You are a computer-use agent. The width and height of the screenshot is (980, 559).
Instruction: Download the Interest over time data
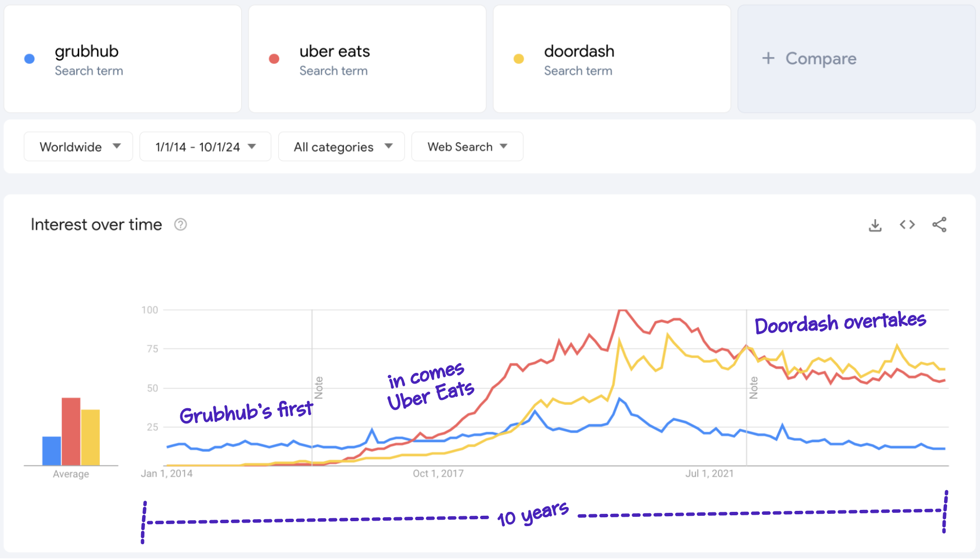875,225
